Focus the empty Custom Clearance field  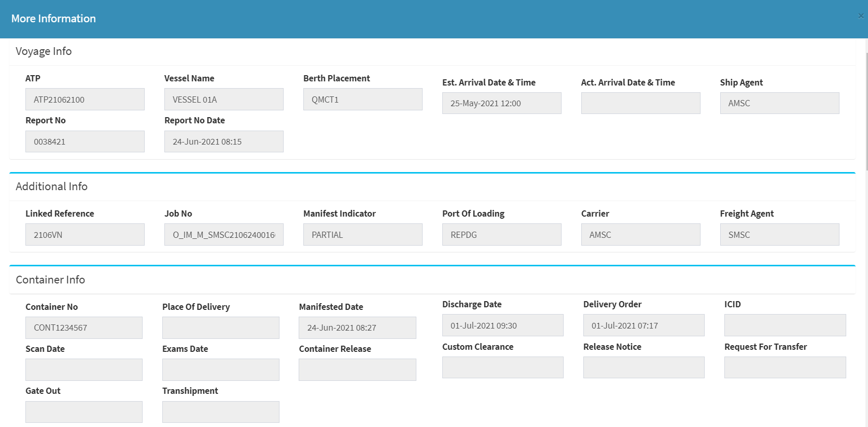503,367
